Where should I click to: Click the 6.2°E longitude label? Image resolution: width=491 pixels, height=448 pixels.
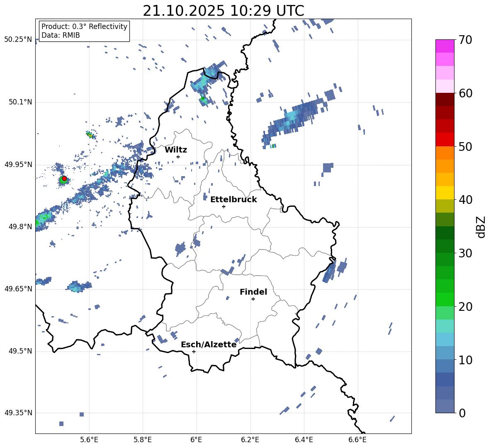tap(250, 440)
